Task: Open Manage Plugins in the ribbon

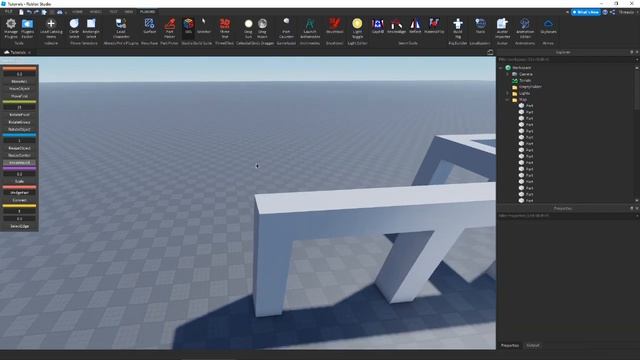Action: click(x=11, y=28)
